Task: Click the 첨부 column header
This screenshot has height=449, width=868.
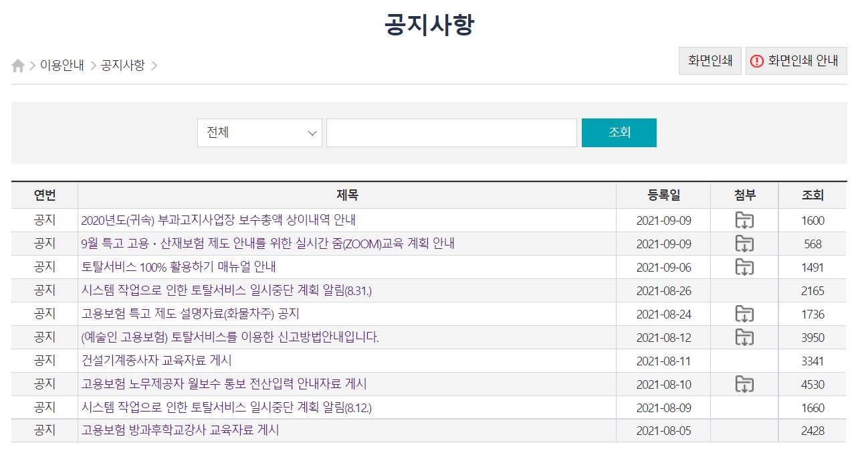Action: (x=744, y=195)
